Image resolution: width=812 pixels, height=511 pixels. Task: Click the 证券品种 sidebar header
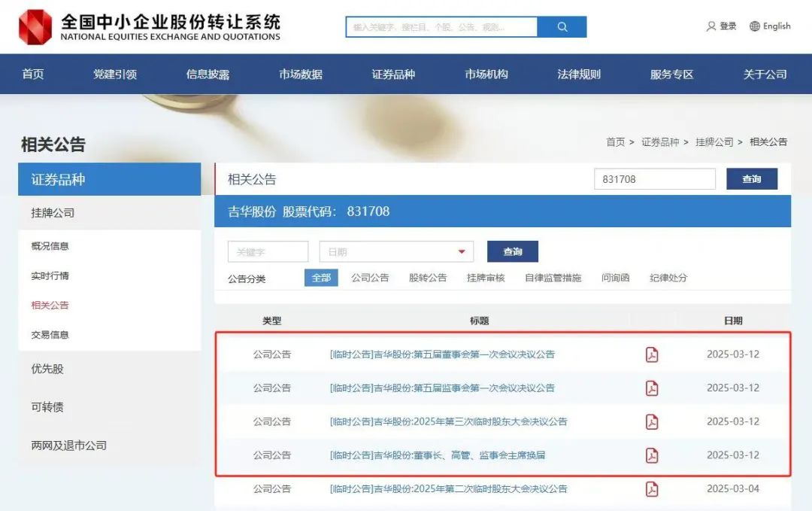[x=109, y=179]
